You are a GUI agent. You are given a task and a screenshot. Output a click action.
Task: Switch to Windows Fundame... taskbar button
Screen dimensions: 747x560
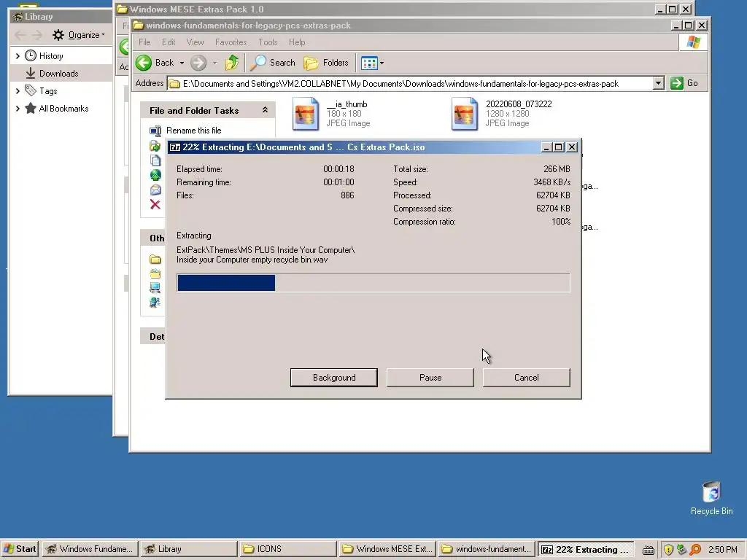pyautogui.click(x=90, y=549)
